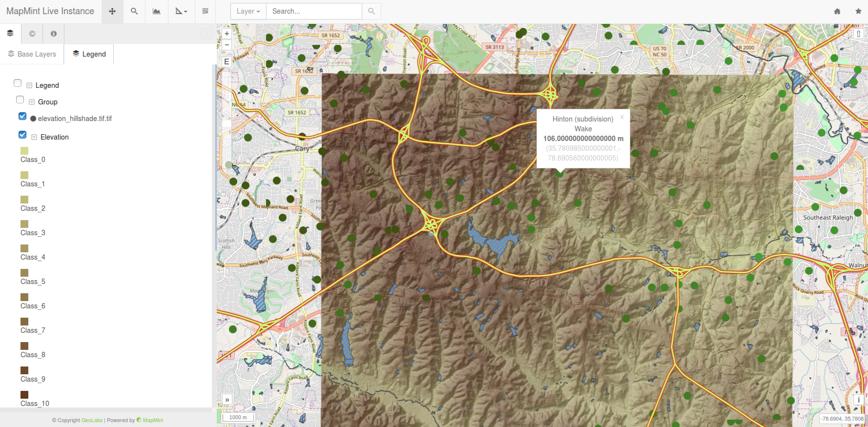
Task: Click the copyright icon in the sidebar
Action: 32,33
